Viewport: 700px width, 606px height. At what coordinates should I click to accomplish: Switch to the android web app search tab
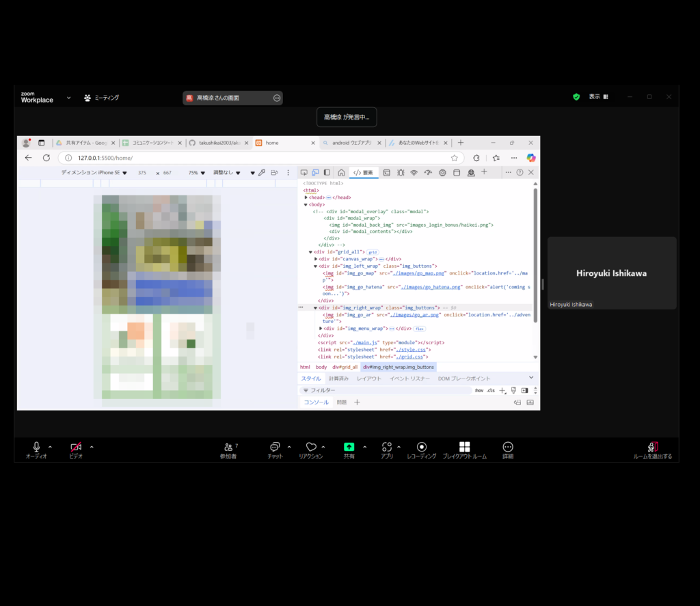click(x=351, y=143)
